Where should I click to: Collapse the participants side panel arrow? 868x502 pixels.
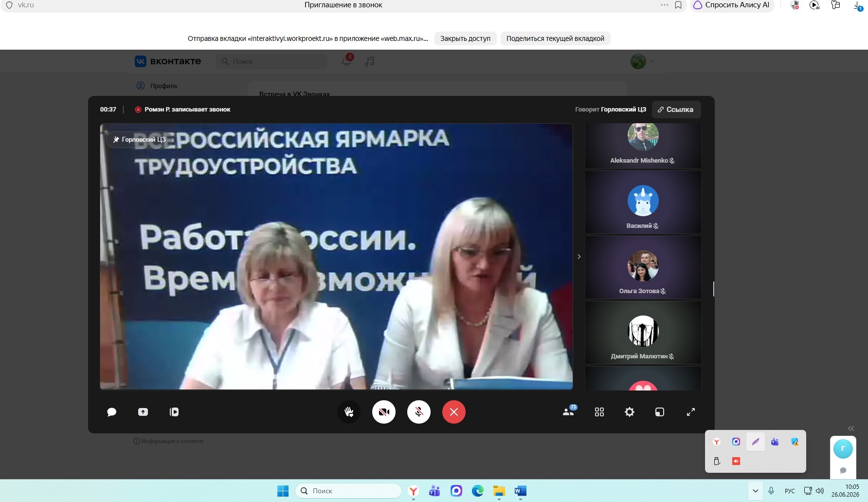point(579,257)
